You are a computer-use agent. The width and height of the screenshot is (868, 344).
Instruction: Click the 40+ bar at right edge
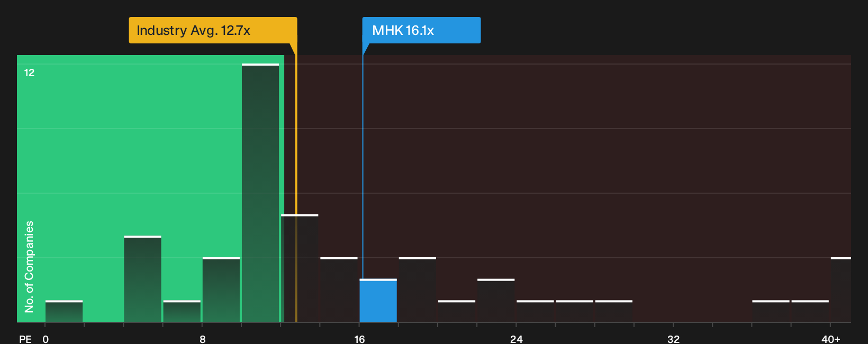click(x=840, y=289)
